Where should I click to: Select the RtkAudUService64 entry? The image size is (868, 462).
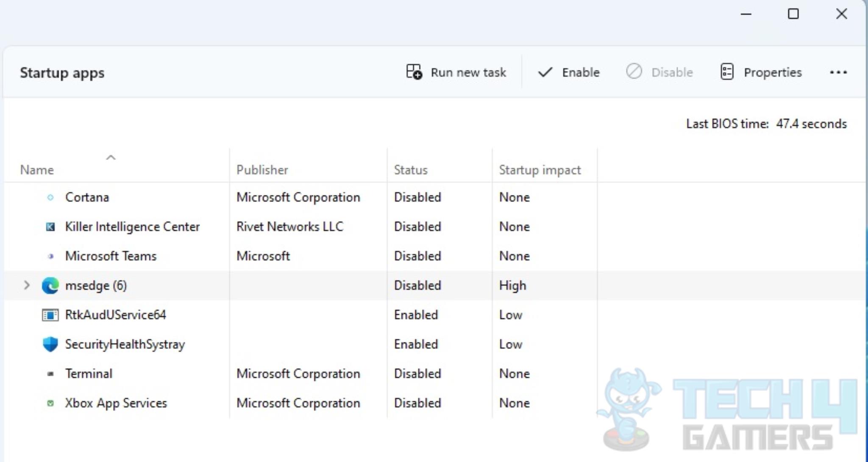coord(115,315)
